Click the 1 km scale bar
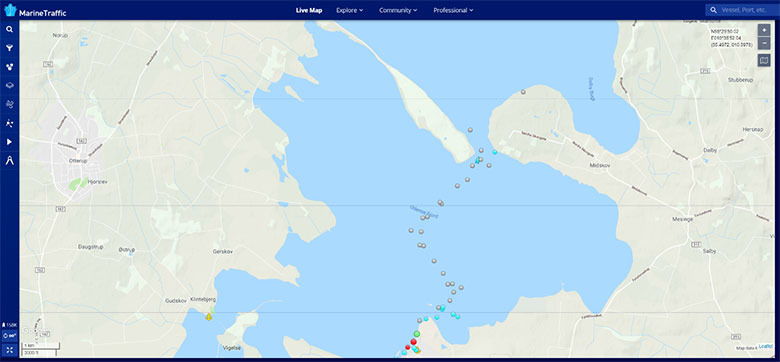The height and width of the screenshot is (362, 780). tap(40, 346)
